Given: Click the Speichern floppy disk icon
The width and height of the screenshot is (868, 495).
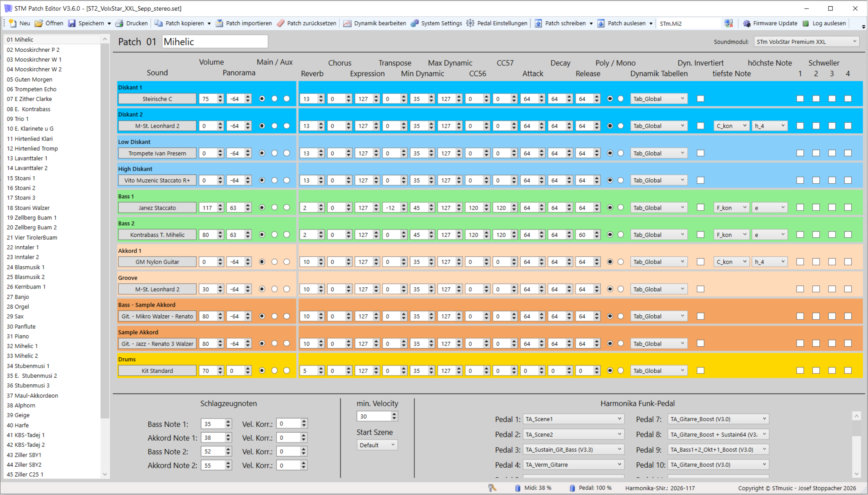Looking at the screenshot, I should [72, 23].
